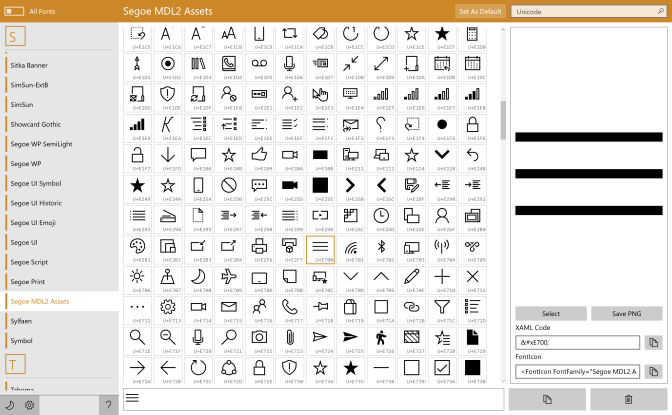672x415 pixels.
Task: Select the Sitka Banner font
Action: click(60, 65)
